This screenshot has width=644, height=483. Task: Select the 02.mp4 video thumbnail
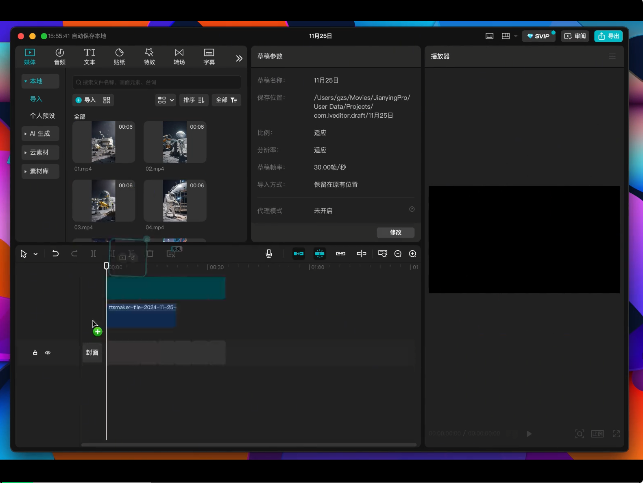pyautogui.click(x=175, y=142)
